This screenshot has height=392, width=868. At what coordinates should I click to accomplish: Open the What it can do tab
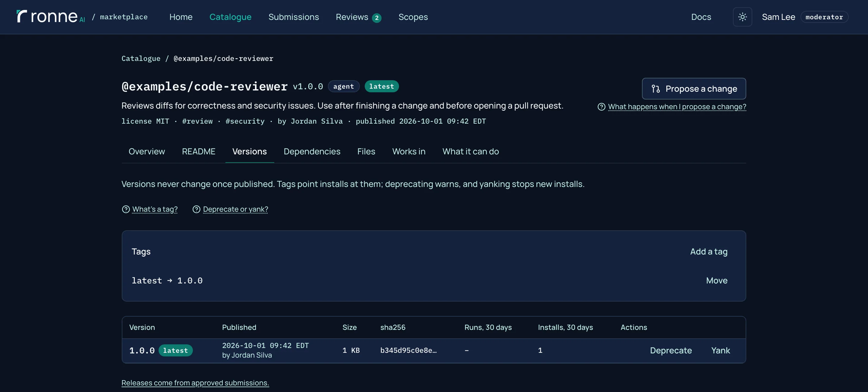coord(470,151)
